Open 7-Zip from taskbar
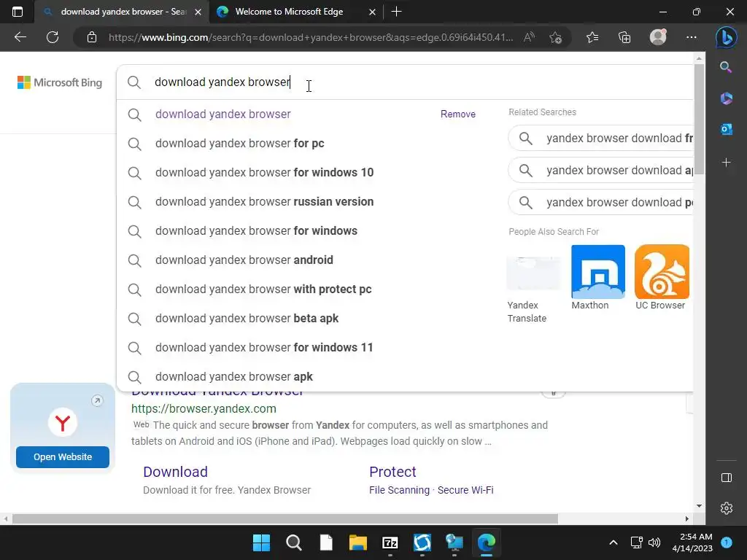This screenshot has height=560, width=747. [x=390, y=542]
